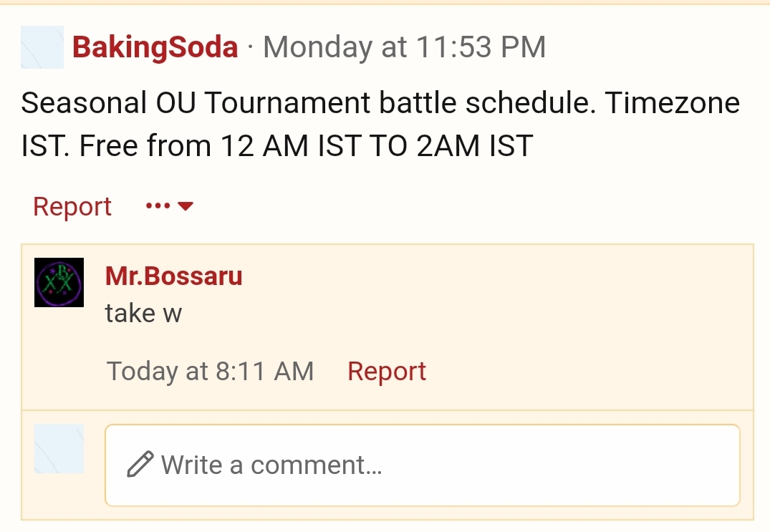This screenshot has height=532, width=770.
Task: Report the BakingSoda profile post
Action: click(x=72, y=207)
